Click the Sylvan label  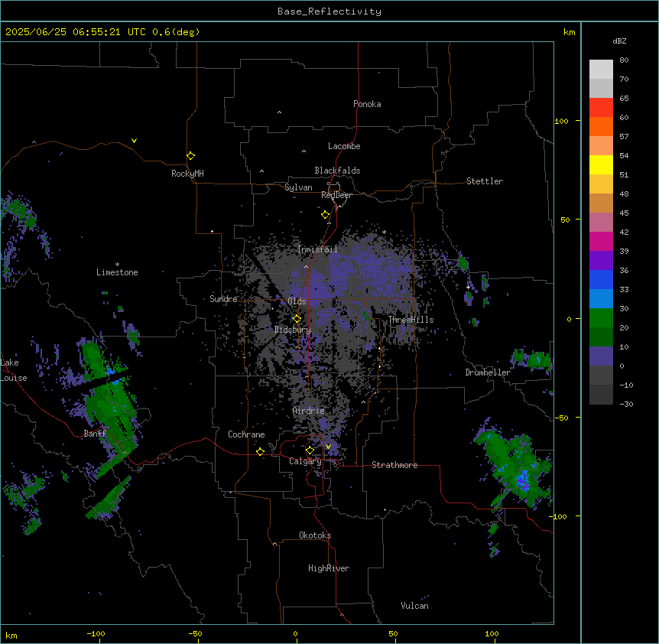click(298, 187)
